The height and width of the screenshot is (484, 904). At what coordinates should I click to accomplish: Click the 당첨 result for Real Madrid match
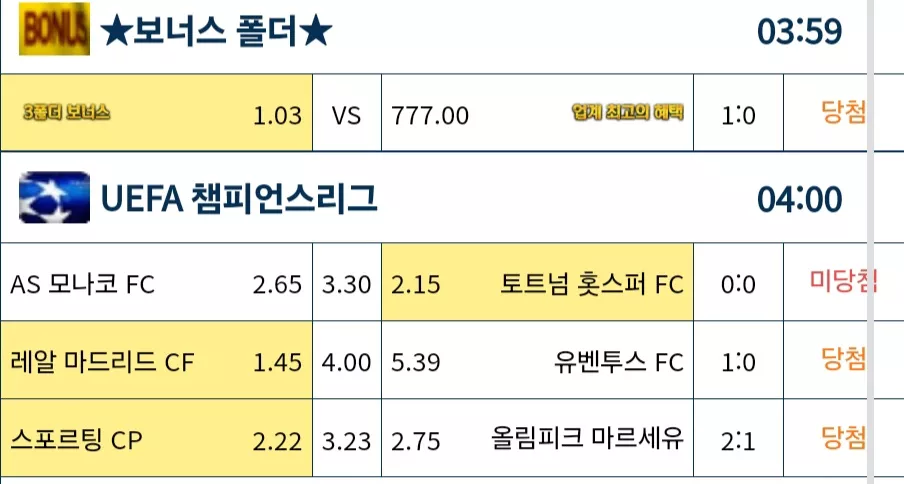843,359
